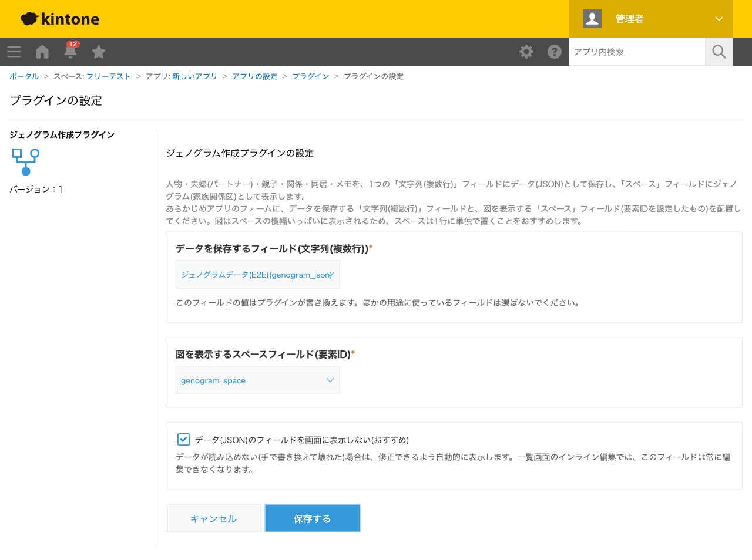The image size is (752, 560).
Task: Click the キャンセル button
Action: pyautogui.click(x=213, y=518)
